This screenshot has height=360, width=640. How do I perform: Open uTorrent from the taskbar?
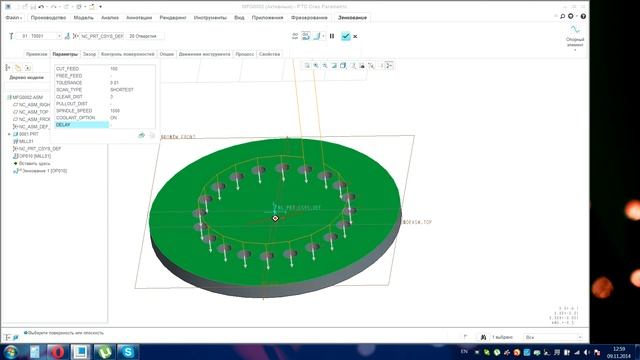click(104, 352)
